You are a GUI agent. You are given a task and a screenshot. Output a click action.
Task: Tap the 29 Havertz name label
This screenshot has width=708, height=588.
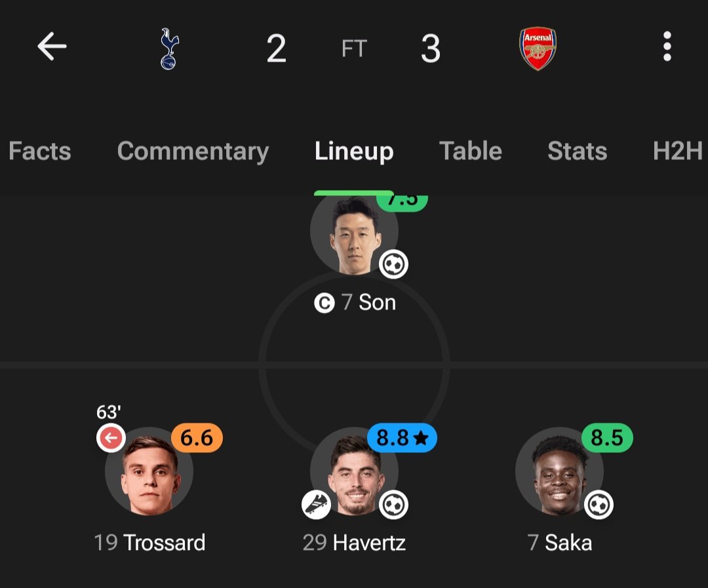point(354,542)
